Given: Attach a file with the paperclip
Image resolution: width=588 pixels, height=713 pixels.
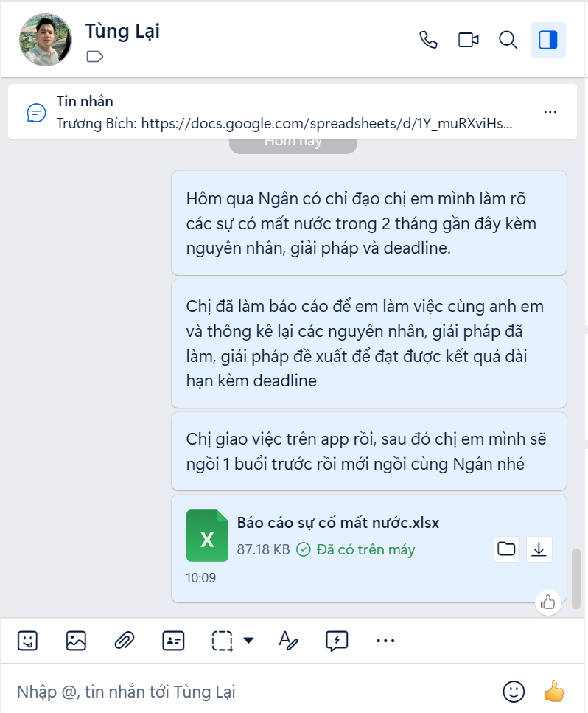Looking at the screenshot, I should click(124, 641).
